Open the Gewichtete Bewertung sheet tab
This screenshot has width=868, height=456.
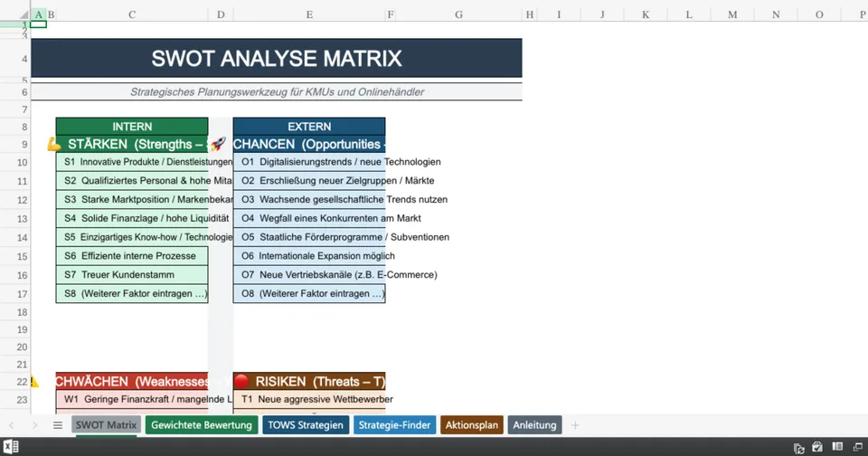(202, 425)
